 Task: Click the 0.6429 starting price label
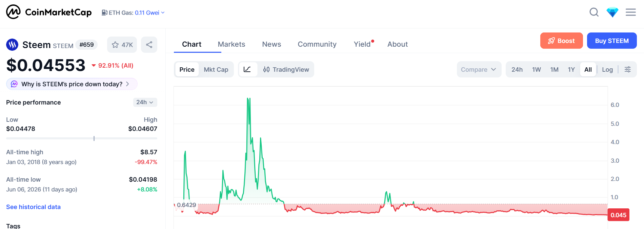186,205
